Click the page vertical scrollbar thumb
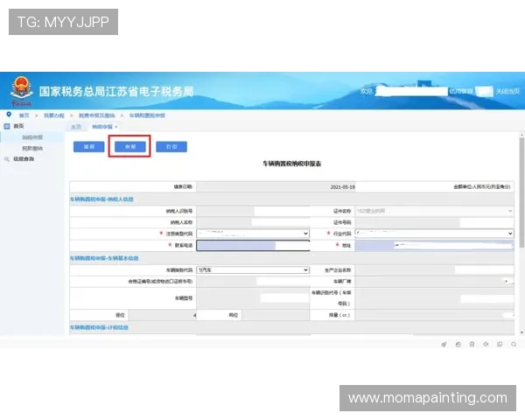This screenshot has height=420, width=525. (x=521, y=192)
